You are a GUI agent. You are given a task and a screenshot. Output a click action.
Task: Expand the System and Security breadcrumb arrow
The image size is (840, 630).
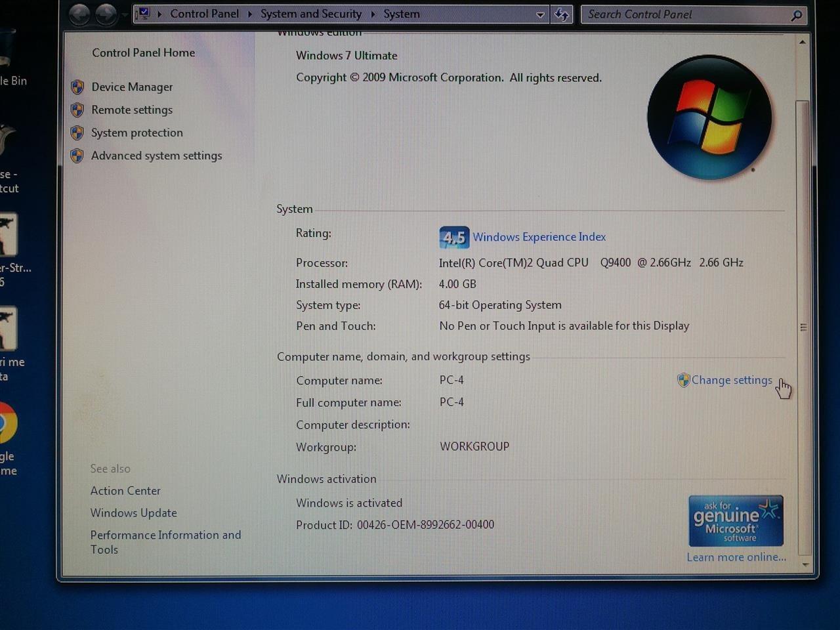[x=372, y=14]
